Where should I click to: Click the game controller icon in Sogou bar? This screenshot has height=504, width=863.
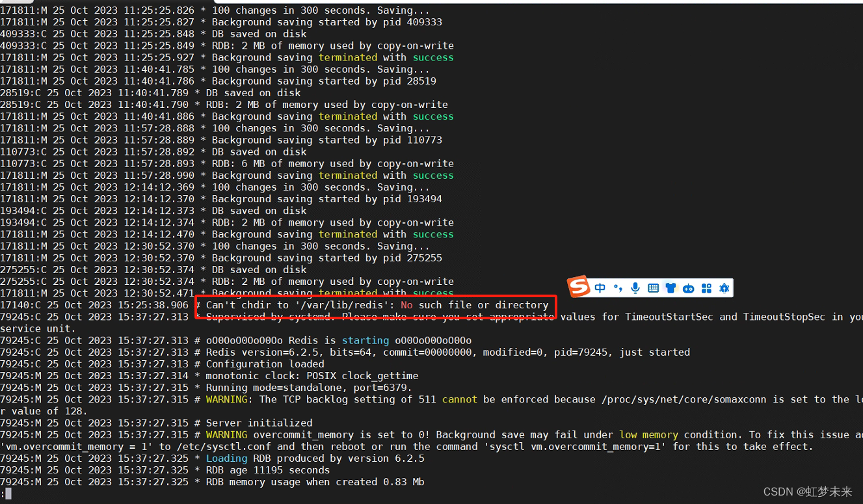pos(688,288)
